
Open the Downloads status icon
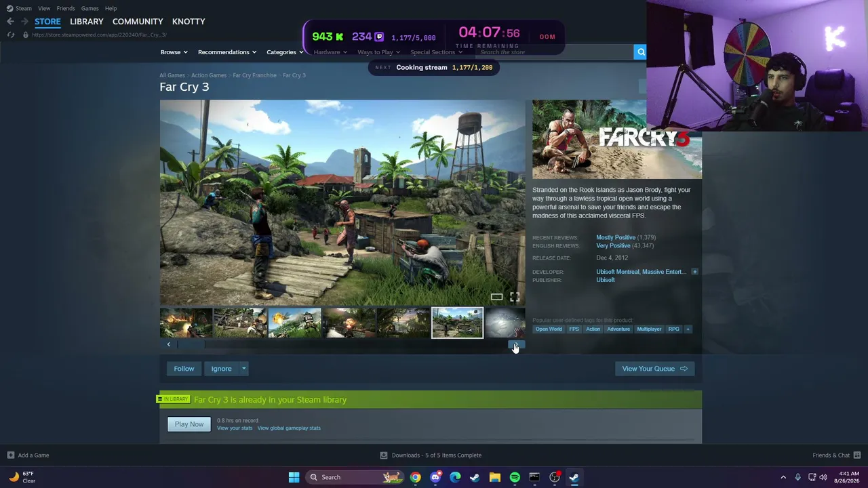click(384, 455)
